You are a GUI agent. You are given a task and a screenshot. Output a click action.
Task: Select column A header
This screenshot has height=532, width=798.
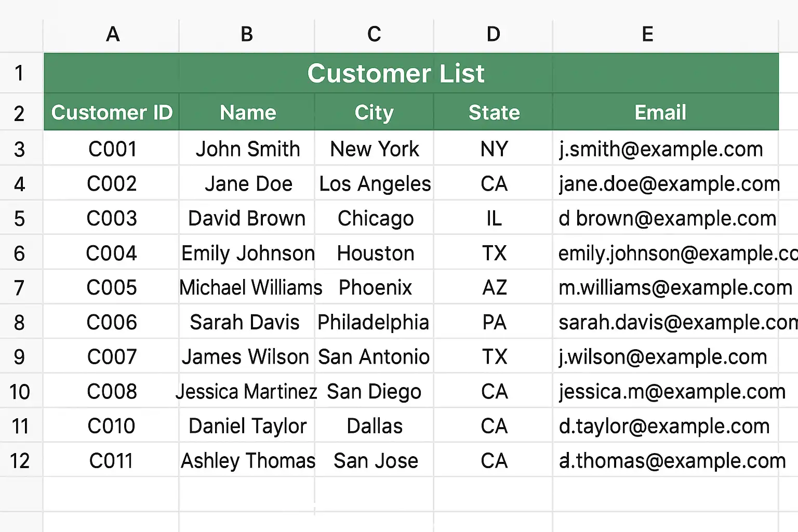pyautogui.click(x=112, y=35)
